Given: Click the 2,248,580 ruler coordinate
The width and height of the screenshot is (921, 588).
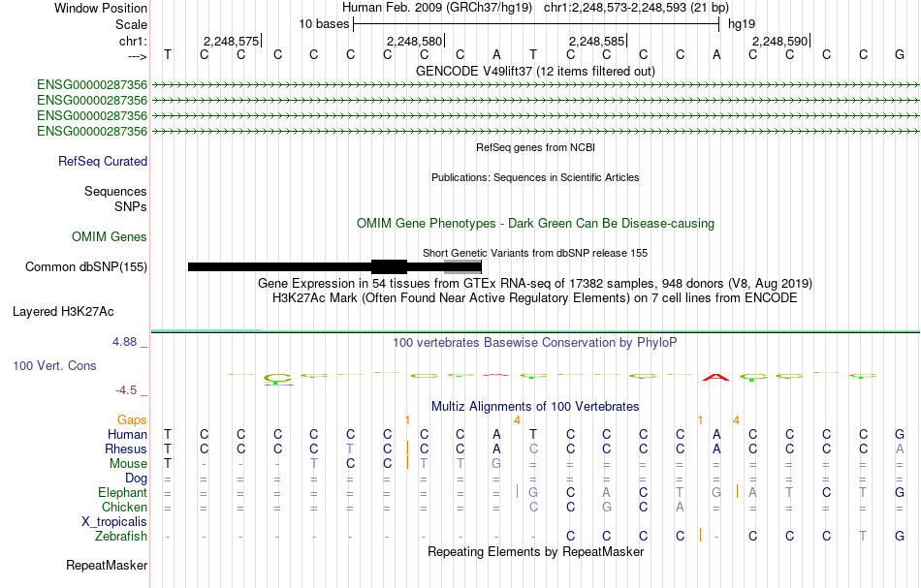Looking at the screenshot, I should click(414, 41).
